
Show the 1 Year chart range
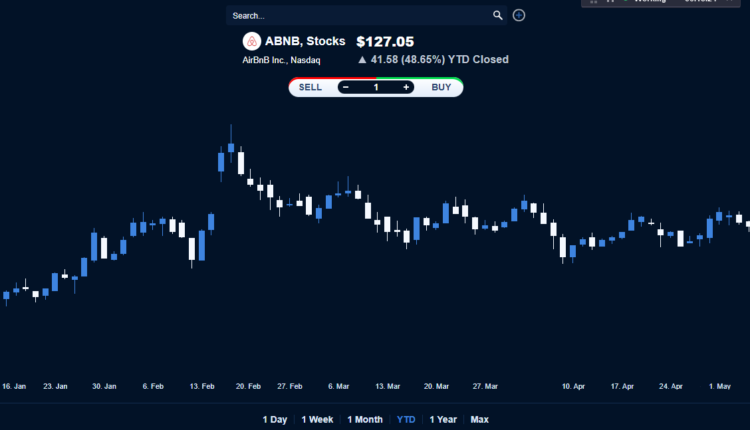tap(443, 420)
